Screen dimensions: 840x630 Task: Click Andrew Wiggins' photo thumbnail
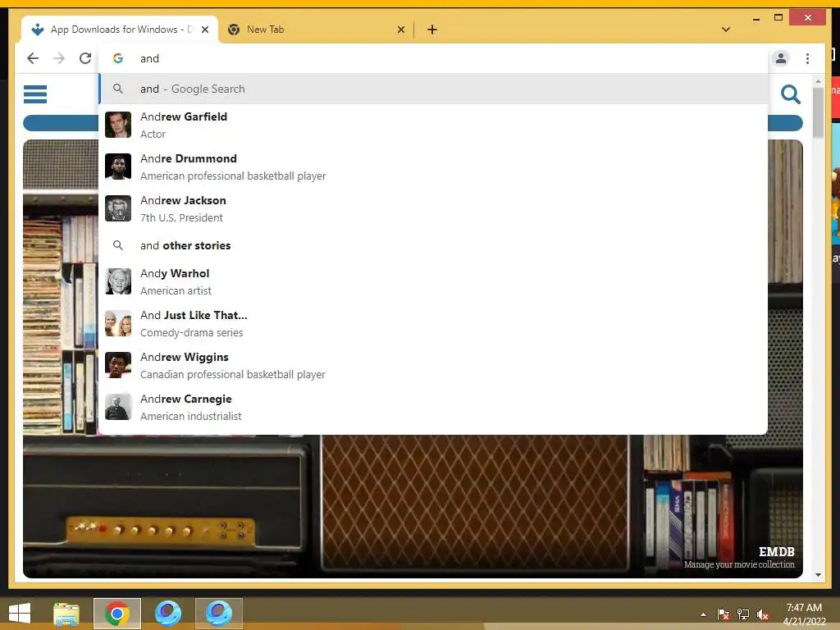tap(118, 365)
